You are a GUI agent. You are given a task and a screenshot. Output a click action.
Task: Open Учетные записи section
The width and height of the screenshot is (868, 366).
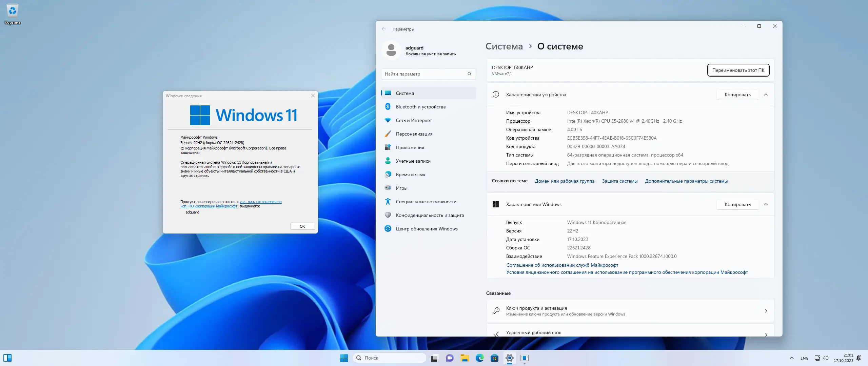[413, 161]
